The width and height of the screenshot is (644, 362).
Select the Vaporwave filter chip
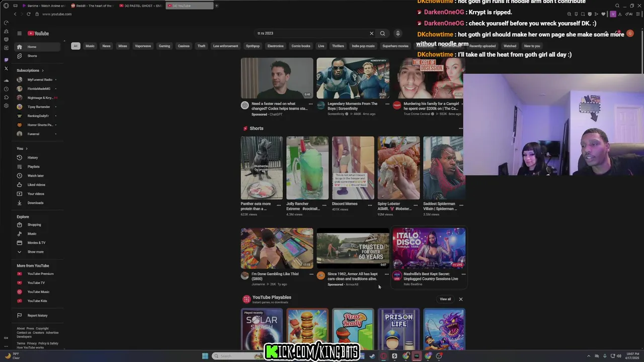(x=143, y=46)
